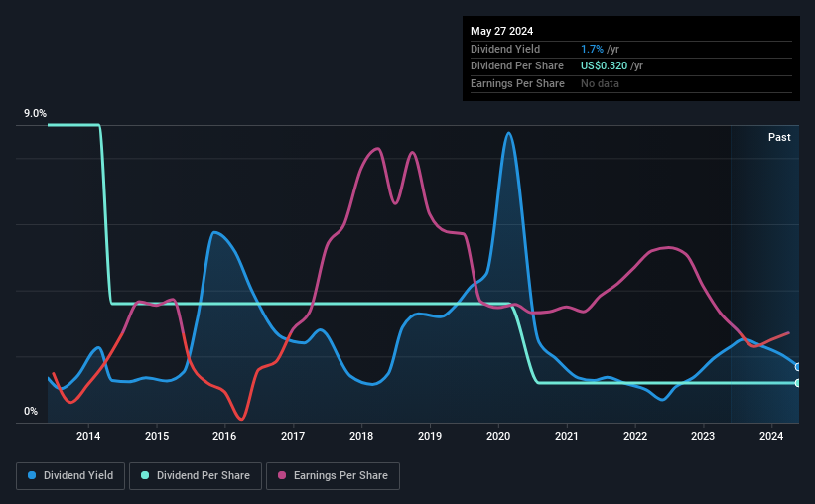Select the 2014 label on the x-axis

pyautogui.click(x=88, y=436)
